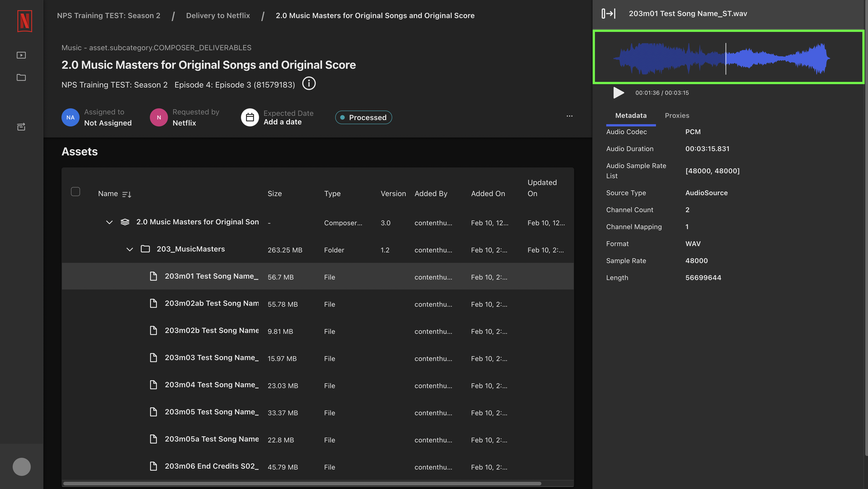This screenshot has height=489, width=868.
Task: Open the Netflix logo home
Action: 25,21
